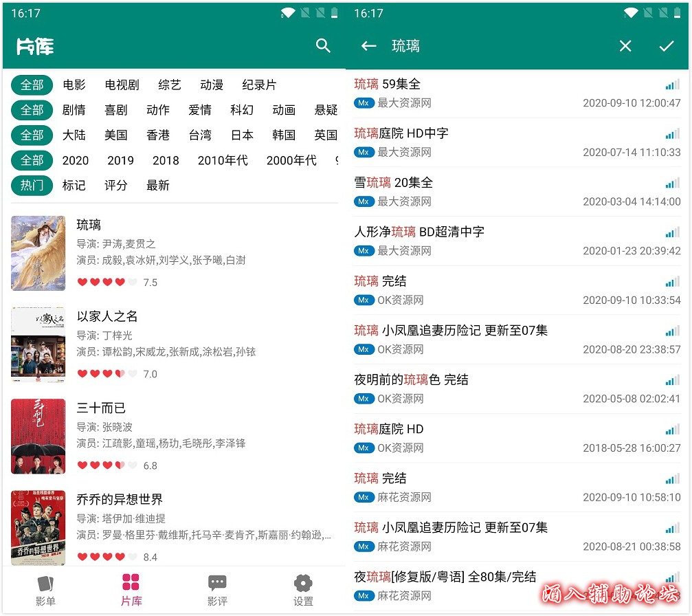This screenshot has height=616, width=692.
Task: Tap signal icon for 人形净琉璃 result
Action: pos(673,232)
